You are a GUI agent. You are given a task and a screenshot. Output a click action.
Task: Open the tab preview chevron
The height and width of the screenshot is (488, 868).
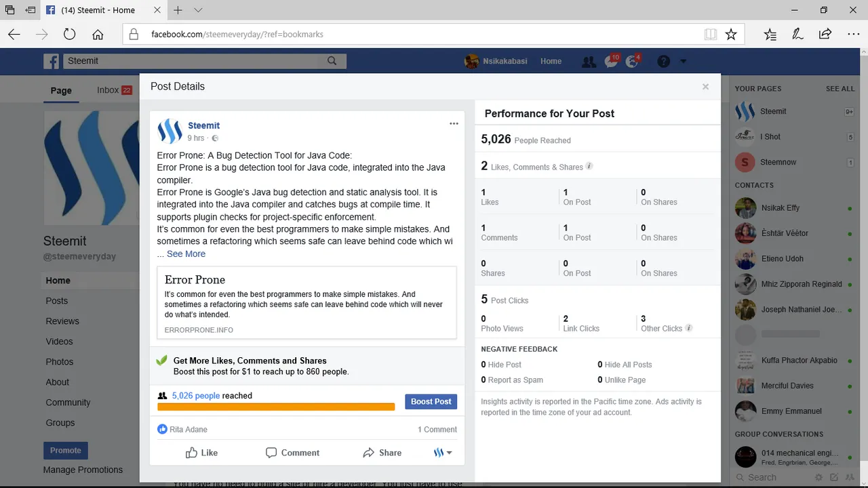click(x=198, y=10)
